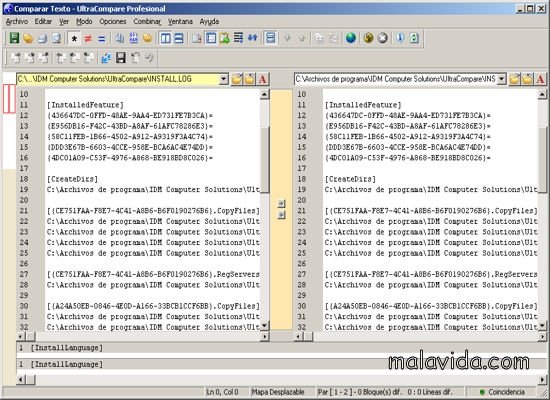Switch to text compare mode icon
This screenshot has height=400, width=550.
pyautogui.click(x=120, y=38)
